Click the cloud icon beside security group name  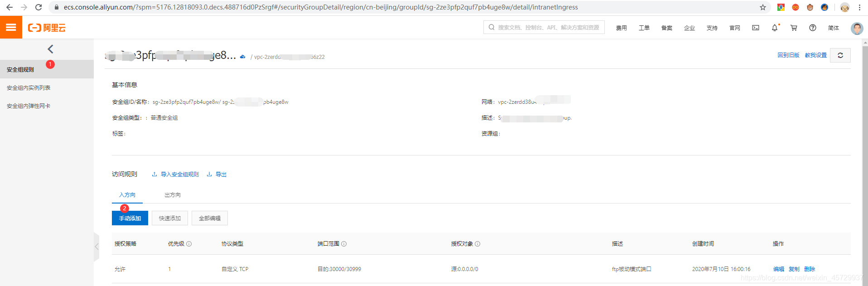(x=243, y=57)
